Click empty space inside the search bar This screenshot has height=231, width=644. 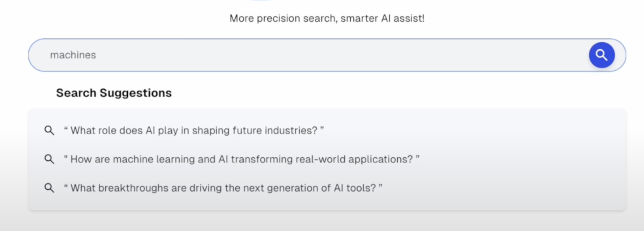click(x=339, y=55)
